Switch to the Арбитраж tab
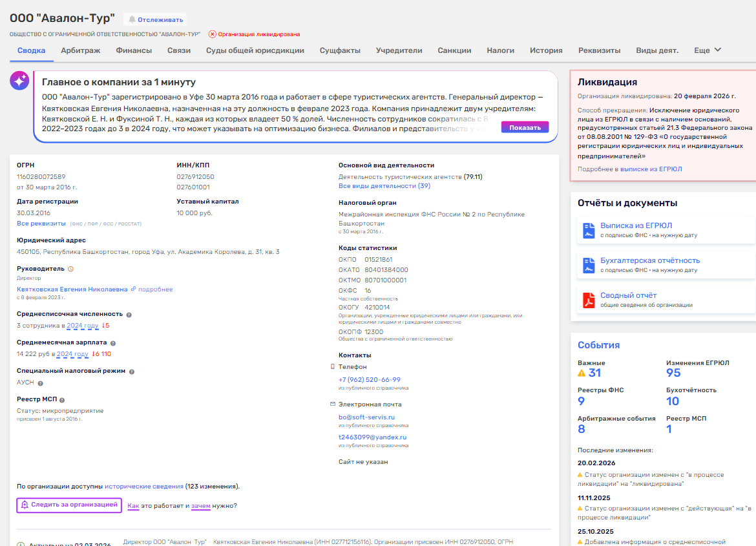 pyautogui.click(x=80, y=50)
